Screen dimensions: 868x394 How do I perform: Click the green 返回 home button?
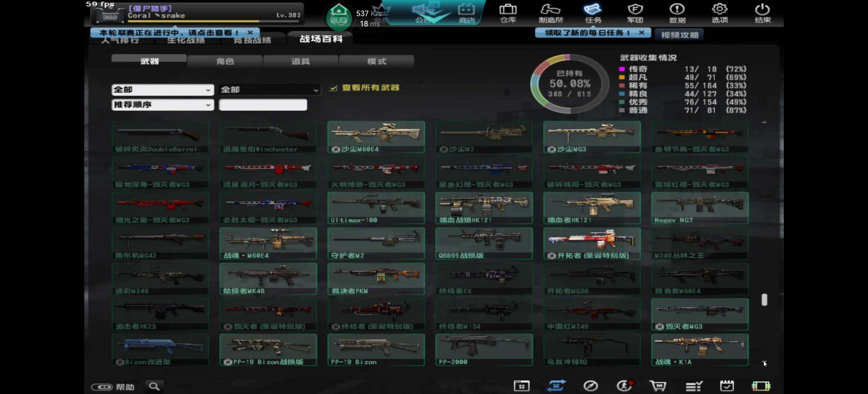(339, 16)
